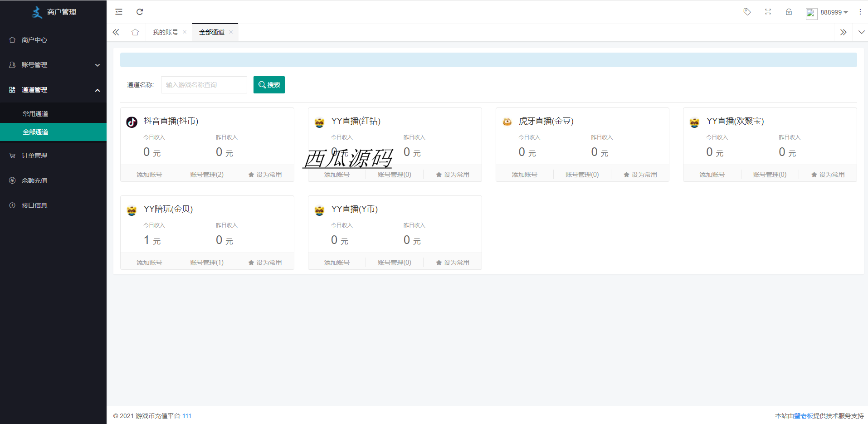This screenshot has height=424, width=868.
Task: Expand 账号管理 sidebar menu
Action: [x=53, y=65]
